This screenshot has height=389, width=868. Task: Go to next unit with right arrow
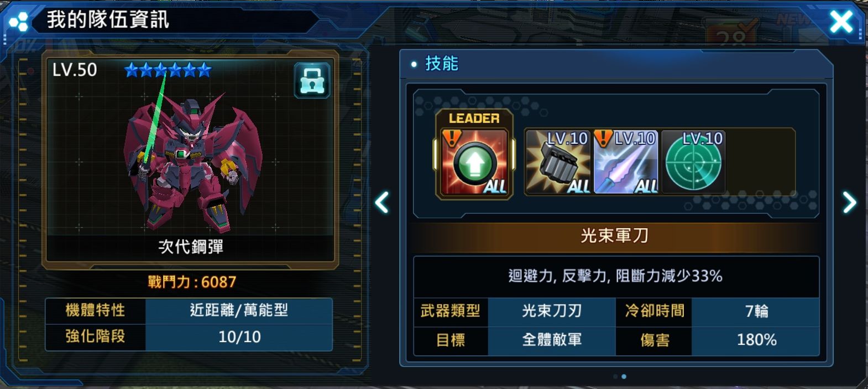pyautogui.click(x=849, y=202)
